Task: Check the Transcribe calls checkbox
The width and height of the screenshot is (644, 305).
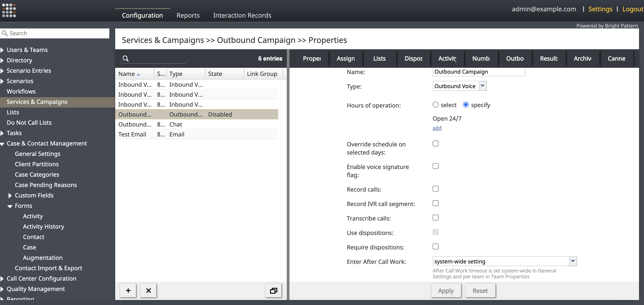Action: click(x=436, y=217)
